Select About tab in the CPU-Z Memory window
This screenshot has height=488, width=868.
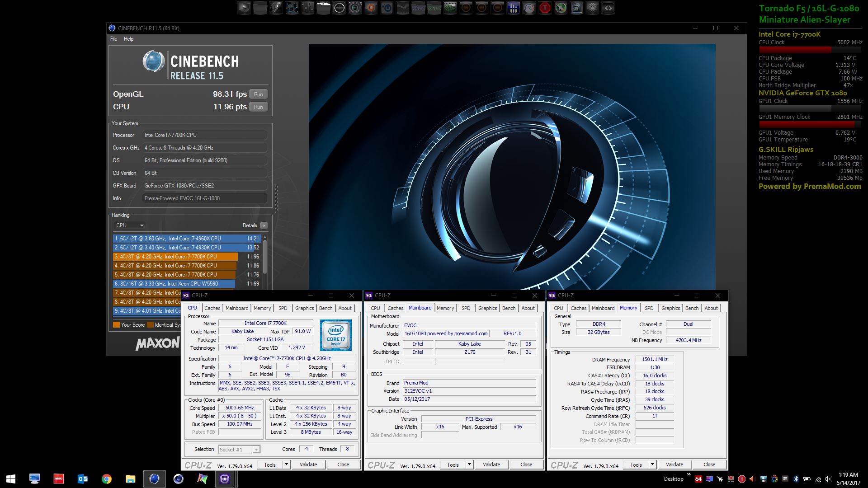[x=711, y=308]
